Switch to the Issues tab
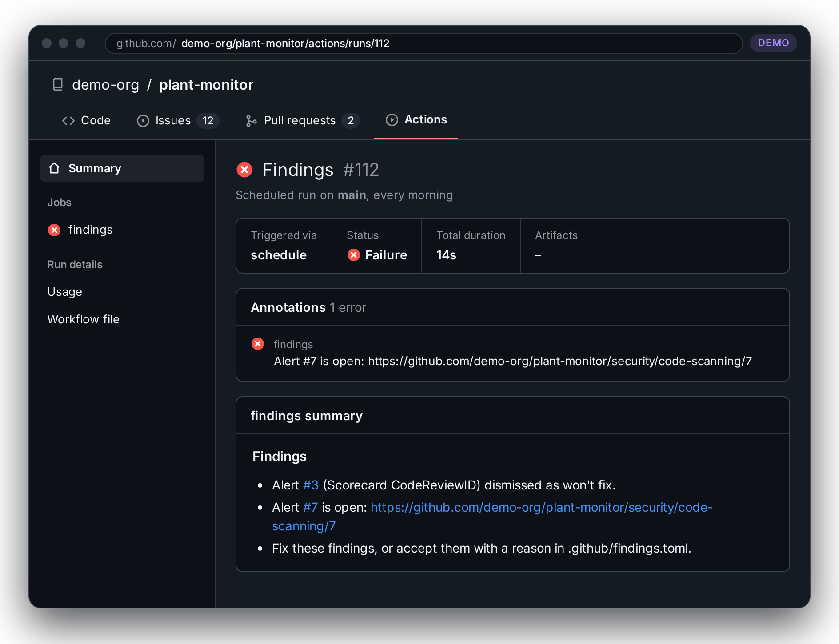This screenshot has width=839, height=644. tap(177, 120)
